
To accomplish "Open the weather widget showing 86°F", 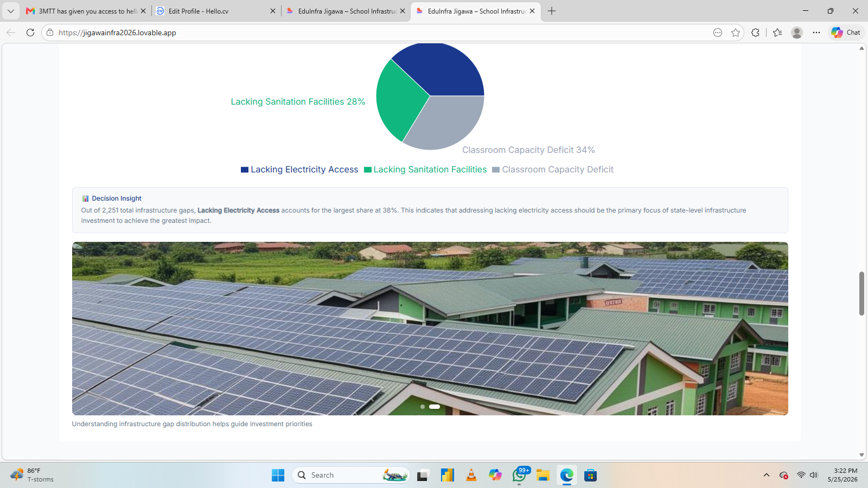I will (x=33, y=476).
